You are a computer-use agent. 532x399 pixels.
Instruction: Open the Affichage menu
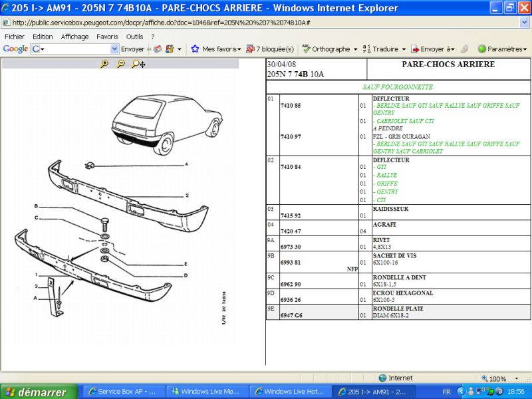[x=74, y=37]
